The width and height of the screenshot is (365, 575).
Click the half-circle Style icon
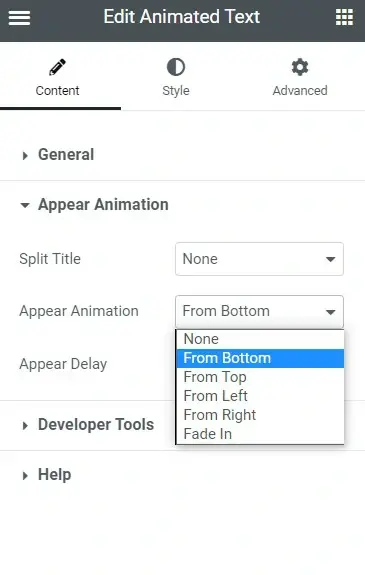(x=176, y=67)
